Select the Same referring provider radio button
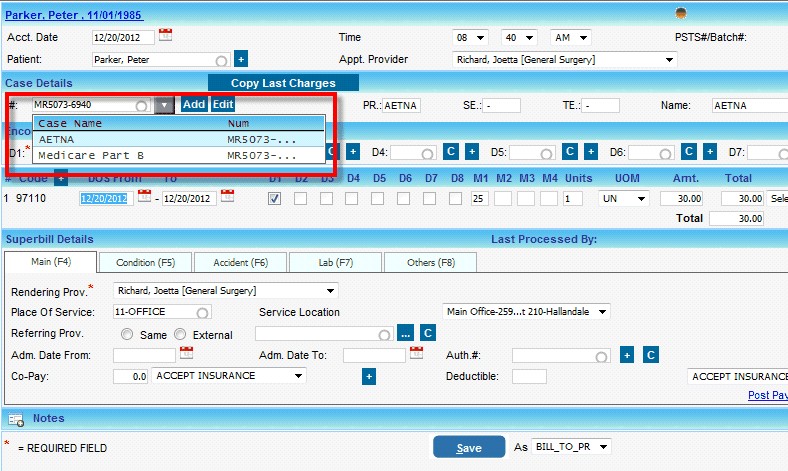The height and width of the screenshot is (471, 788). [x=127, y=334]
